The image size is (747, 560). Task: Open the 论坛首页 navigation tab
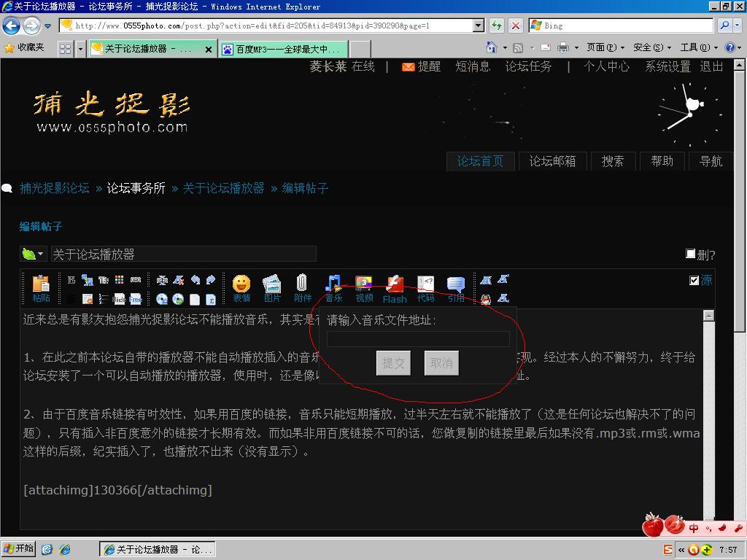[x=480, y=161]
